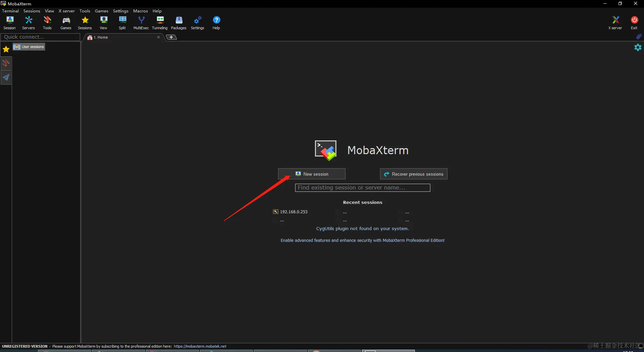Open the Servers toolbar icon
This screenshot has height=352, width=644.
tap(29, 23)
